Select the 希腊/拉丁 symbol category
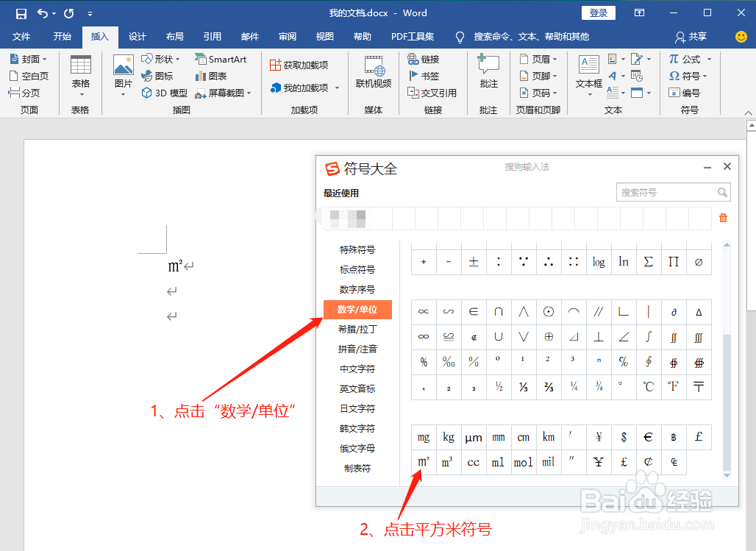 pyautogui.click(x=357, y=329)
